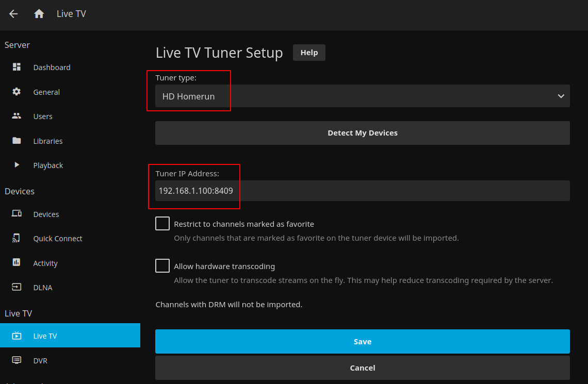The image size is (588, 384).
Task: Click the General gear icon
Action: [x=17, y=92]
